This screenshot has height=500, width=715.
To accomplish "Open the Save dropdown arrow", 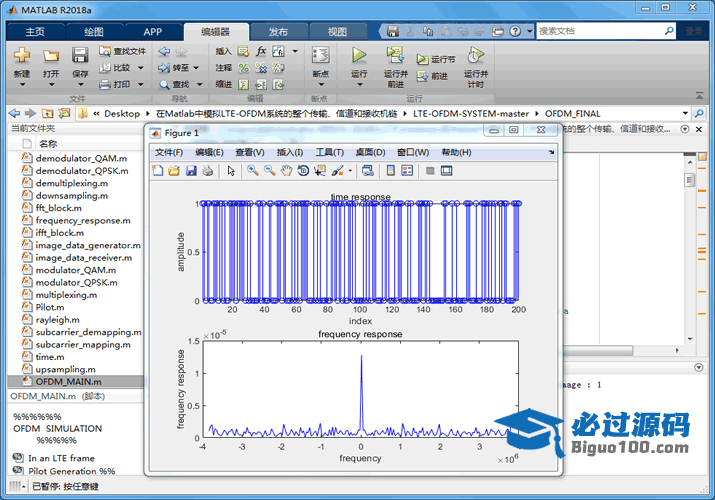I will tap(80, 85).
